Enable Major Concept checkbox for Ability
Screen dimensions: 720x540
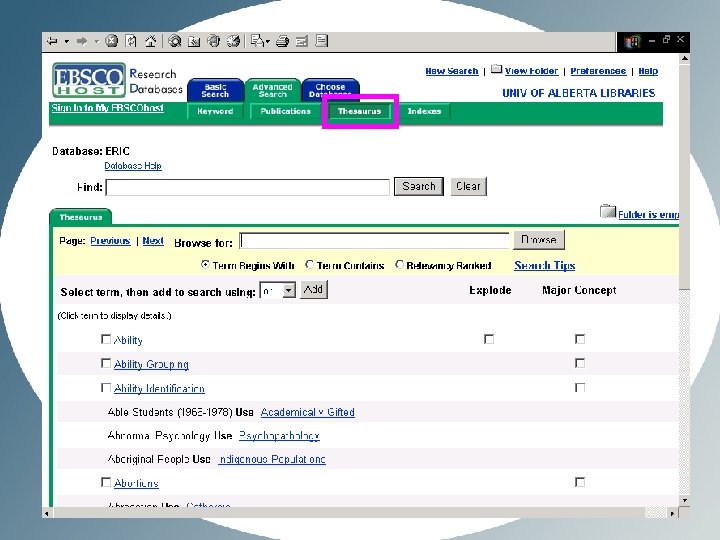580,339
